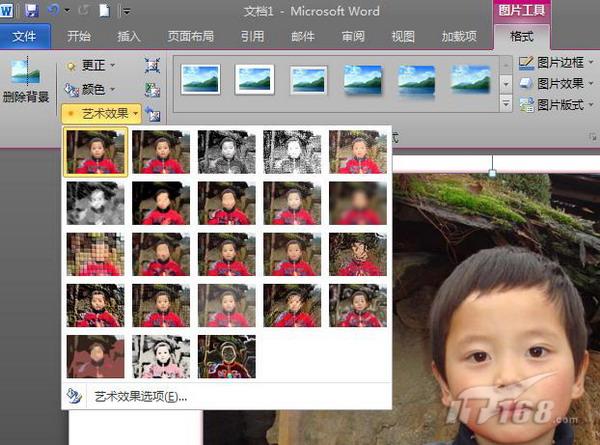Apply the gray chalk sketch effect thumbnail

(96, 203)
